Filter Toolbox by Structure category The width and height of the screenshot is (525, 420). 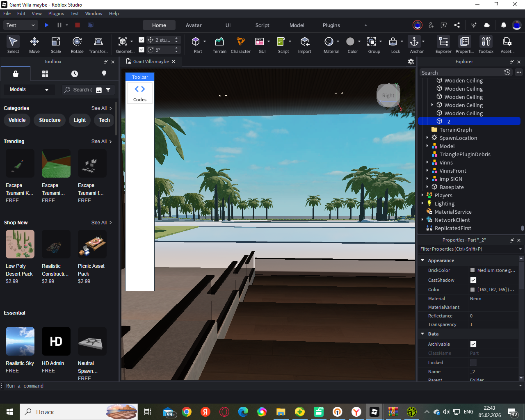click(x=50, y=120)
